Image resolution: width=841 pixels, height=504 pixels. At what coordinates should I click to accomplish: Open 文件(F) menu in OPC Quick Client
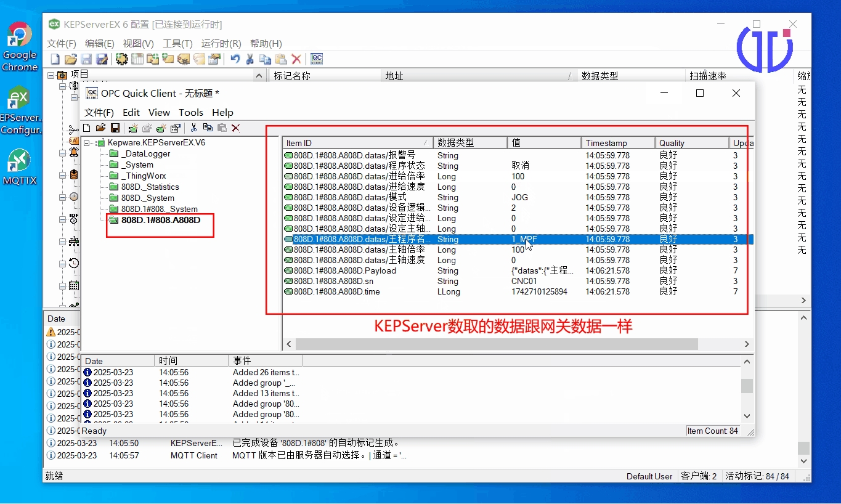99,113
